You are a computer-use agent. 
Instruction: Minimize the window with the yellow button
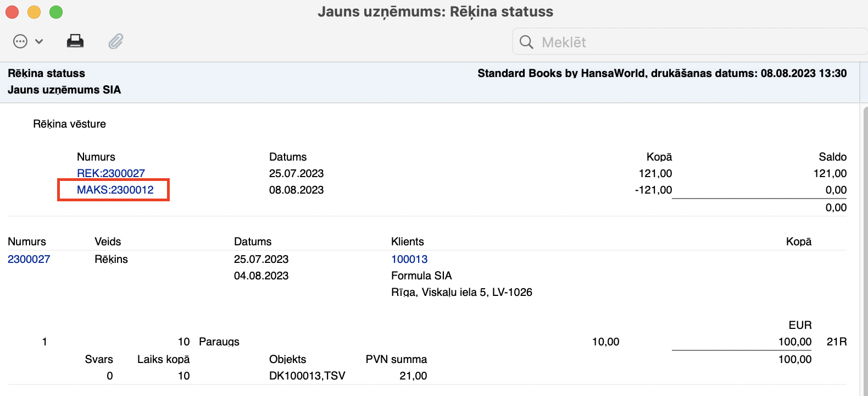pyautogui.click(x=34, y=12)
